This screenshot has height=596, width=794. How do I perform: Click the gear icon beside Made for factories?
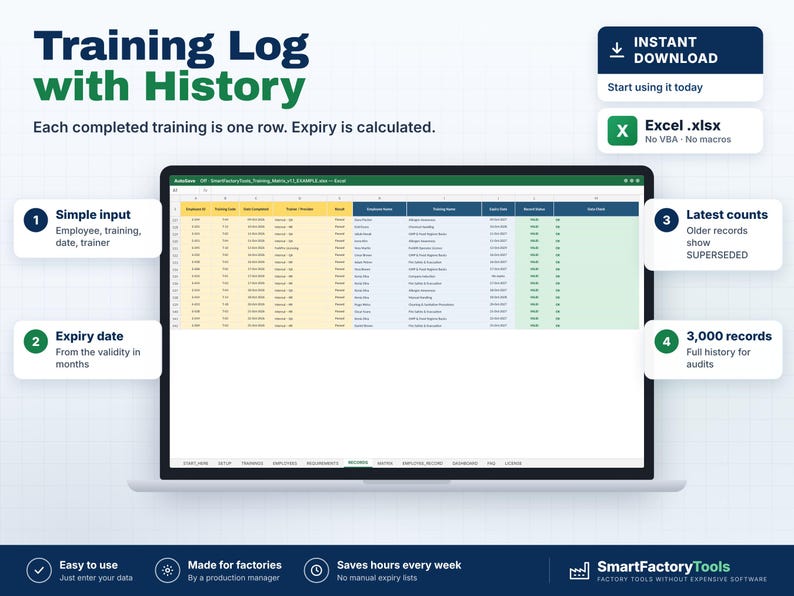pos(168,571)
